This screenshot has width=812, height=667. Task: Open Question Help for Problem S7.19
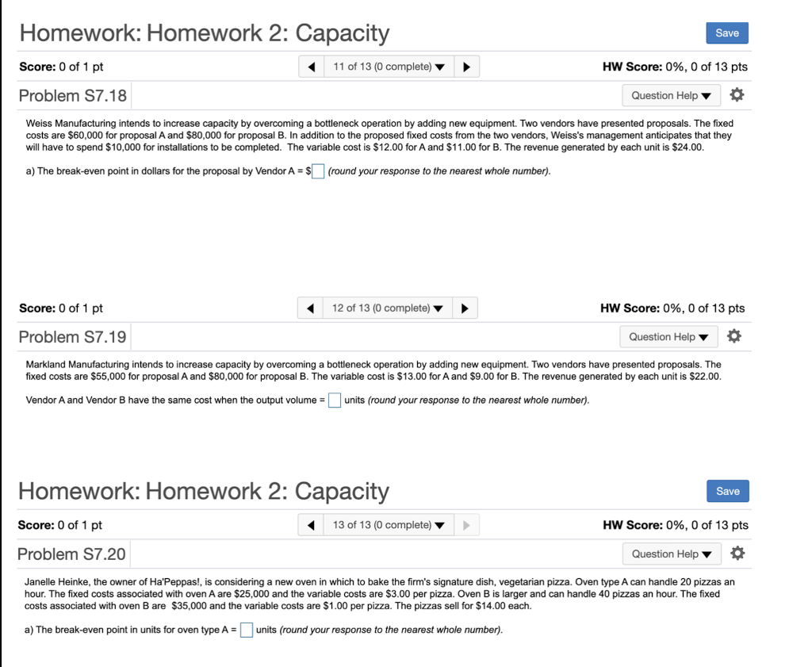(x=668, y=335)
